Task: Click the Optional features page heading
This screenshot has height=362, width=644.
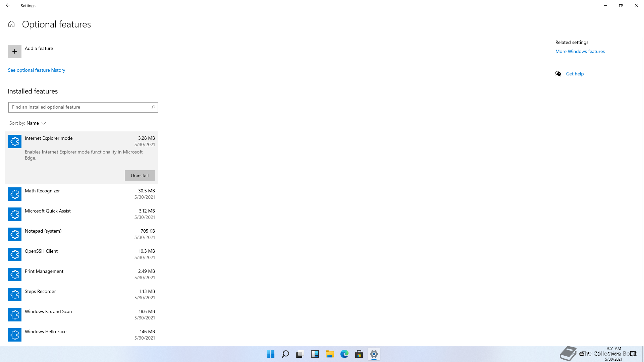Action: click(56, 24)
